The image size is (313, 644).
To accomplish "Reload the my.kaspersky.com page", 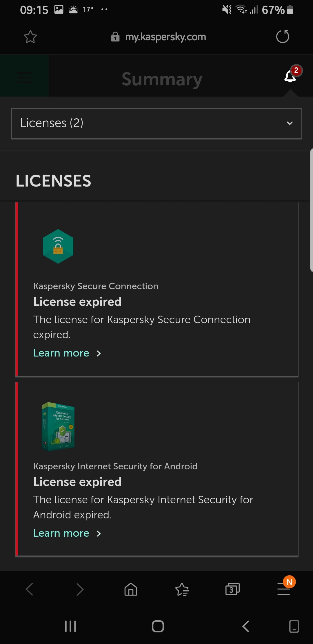I will [283, 37].
